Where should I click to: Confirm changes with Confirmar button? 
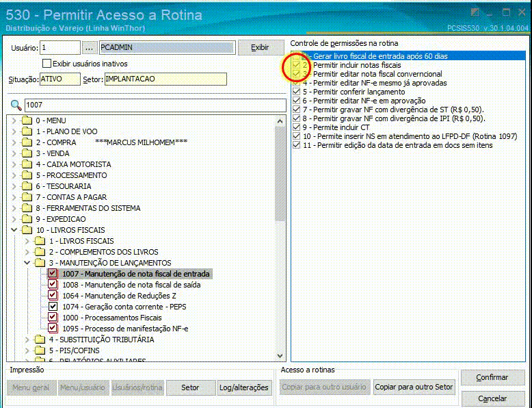click(x=492, y=377)
